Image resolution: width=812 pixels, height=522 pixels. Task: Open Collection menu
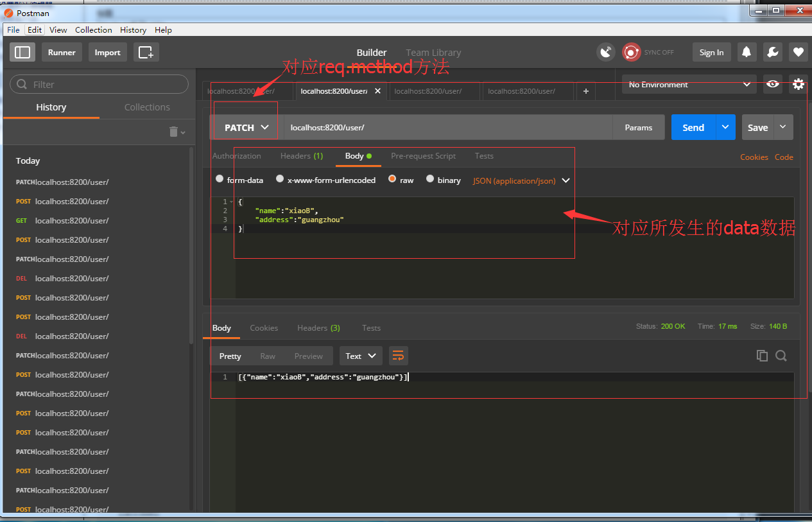94,30
